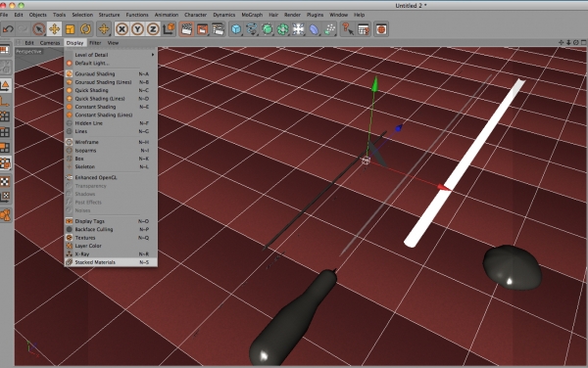The height and width of the screenshot is (368, 588).
Task: Toggle the X axis lock button
Action: tap(122, 28)
